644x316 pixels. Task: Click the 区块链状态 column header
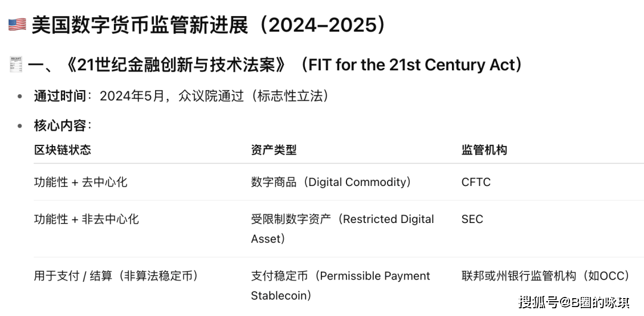(x=63, y=150)
